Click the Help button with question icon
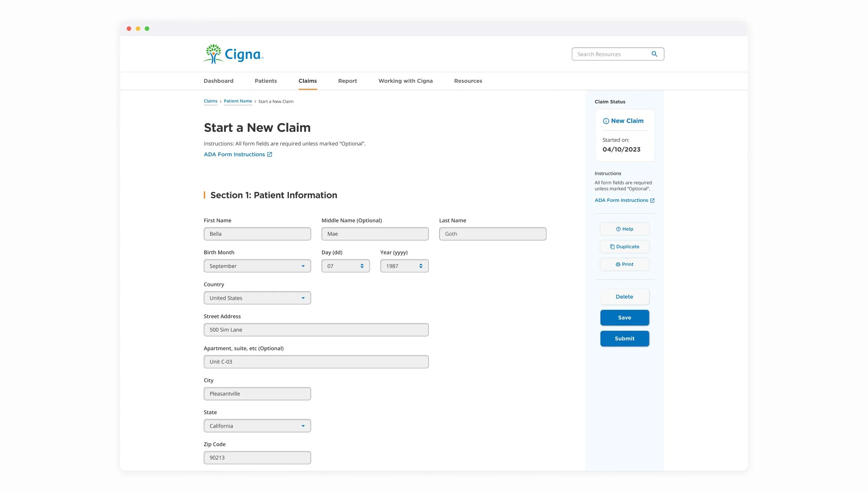868x493 pixels. pos(624,229)
